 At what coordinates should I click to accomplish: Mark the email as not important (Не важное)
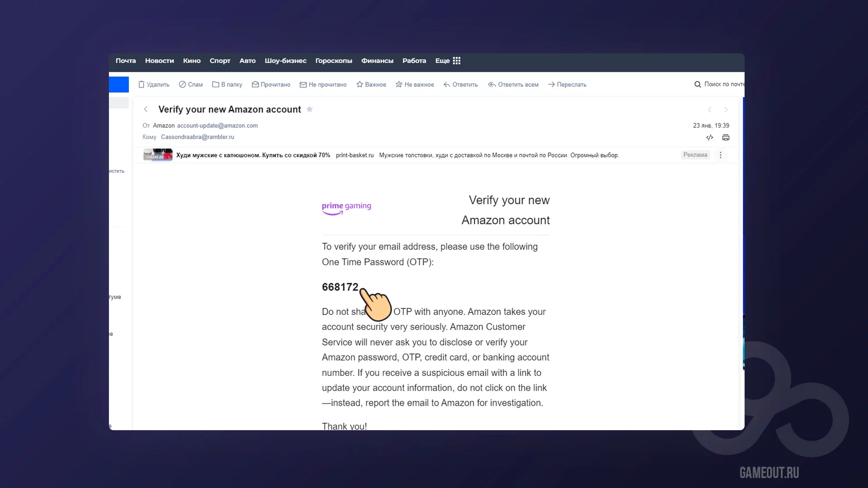click(x=415, y=84)
